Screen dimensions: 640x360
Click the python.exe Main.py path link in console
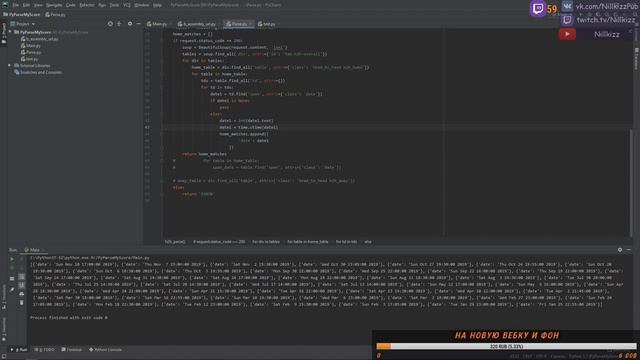90,258
